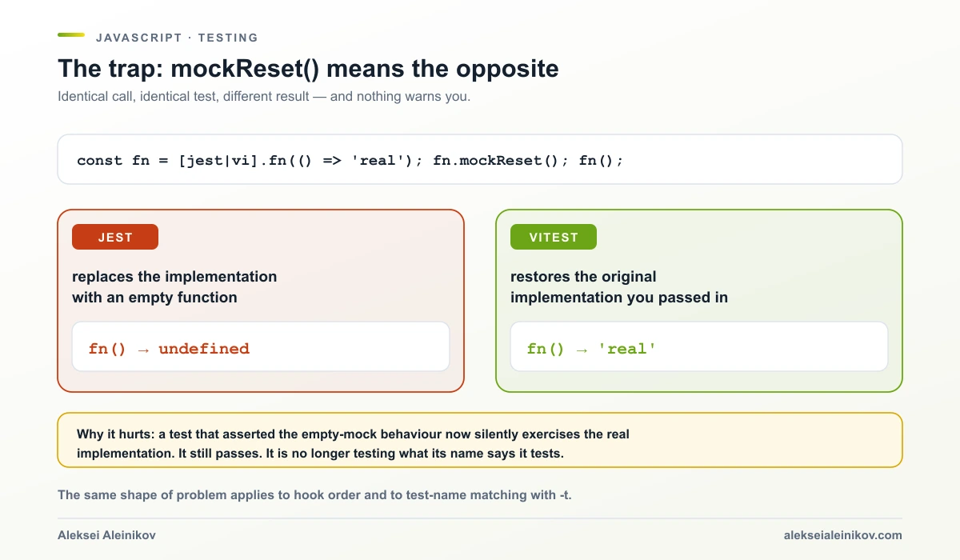Click the code snippet box with fn.mockReset()

point(480,159)
